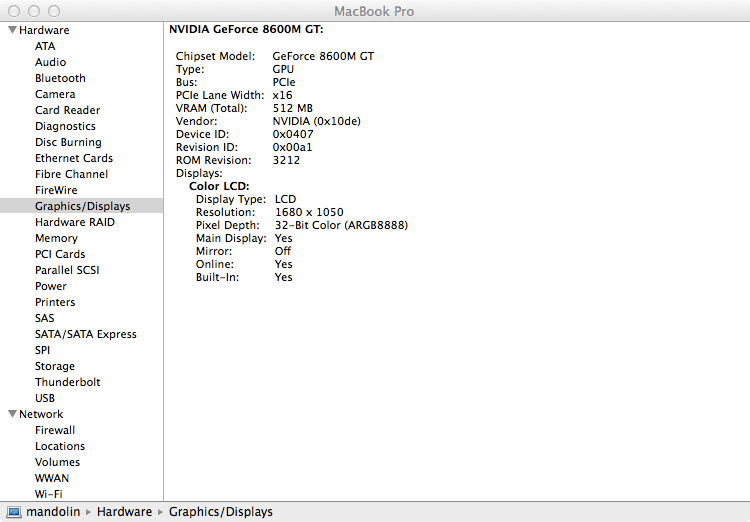Click the NVIDIA GeForce 8600M GT heading
Image resolution: width=750 pixels, height=522 pixels.
click(x=246, y=29)
